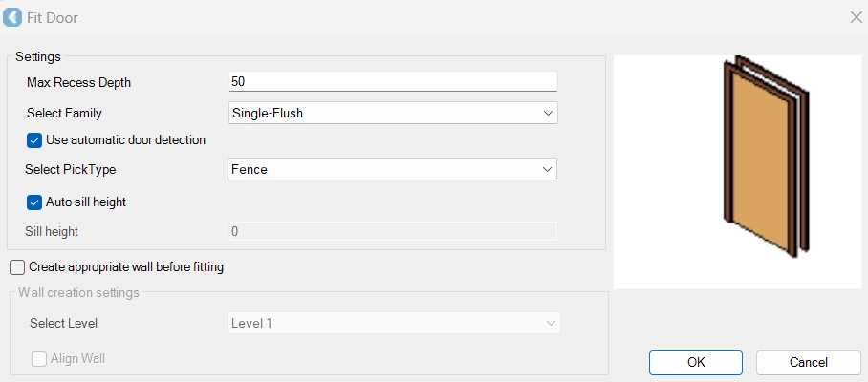The height and width of the screenshot is (382, 868).
Task: Click the Fit Door app icon in title bar
Action: (x=13, y=17)
